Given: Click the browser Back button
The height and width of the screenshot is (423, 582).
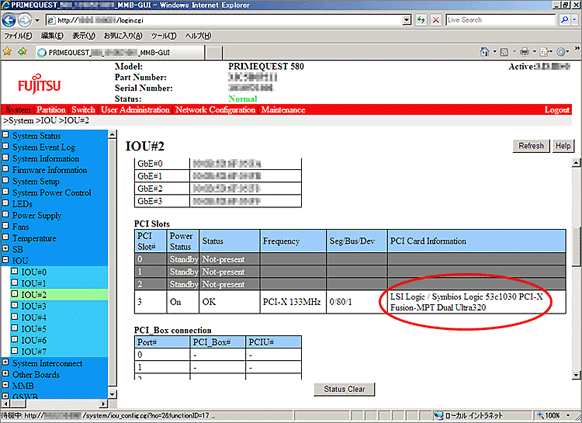Looking at the screenshot, I should tap(9, 20).
